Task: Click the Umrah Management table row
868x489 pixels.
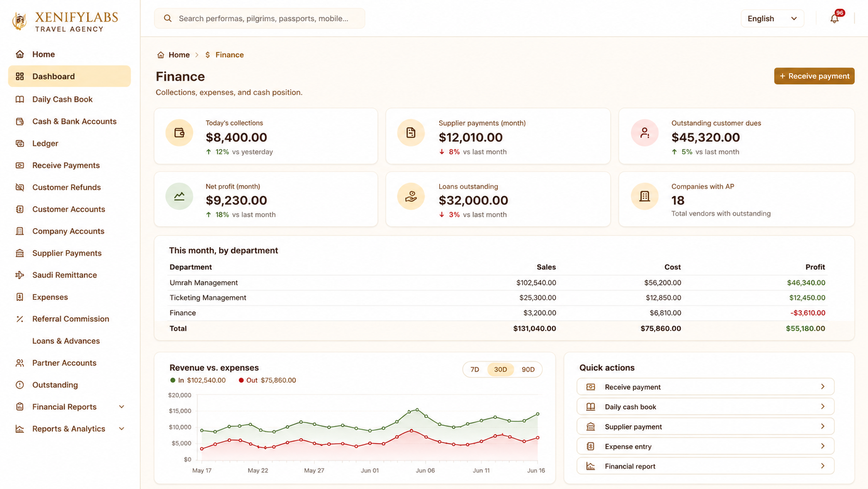Action: [x=497, y=283]
